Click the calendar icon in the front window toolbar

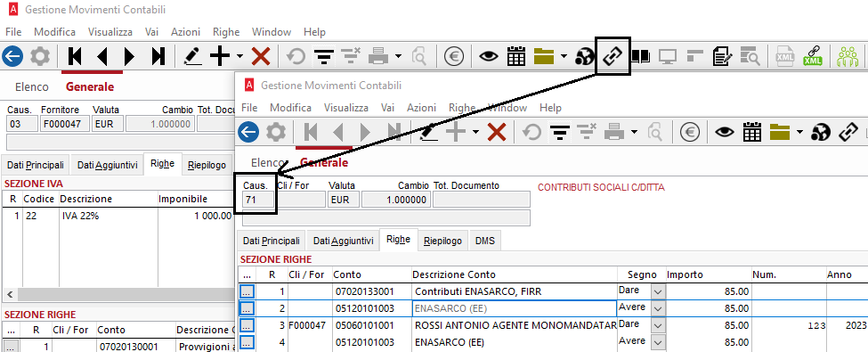[x=752, y=132]
